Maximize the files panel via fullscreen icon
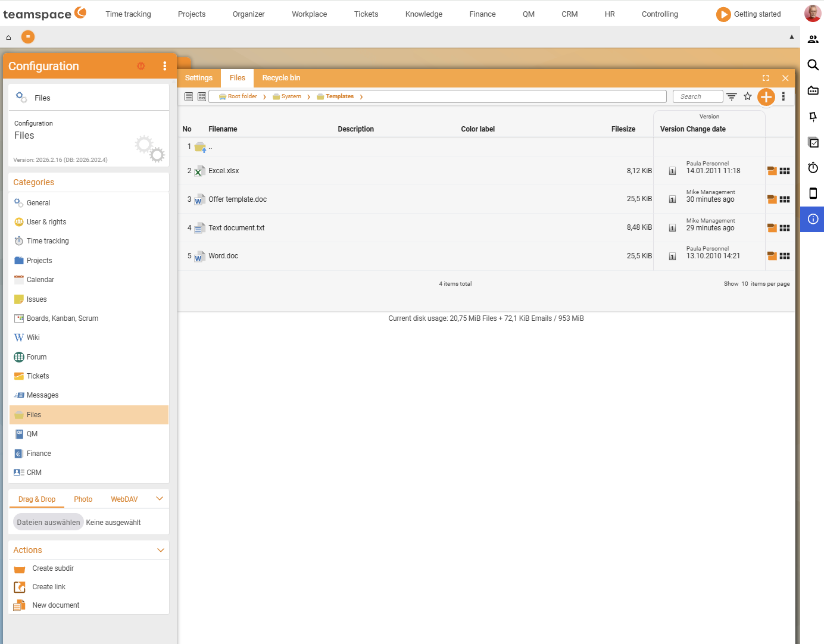 click(766, 78)
